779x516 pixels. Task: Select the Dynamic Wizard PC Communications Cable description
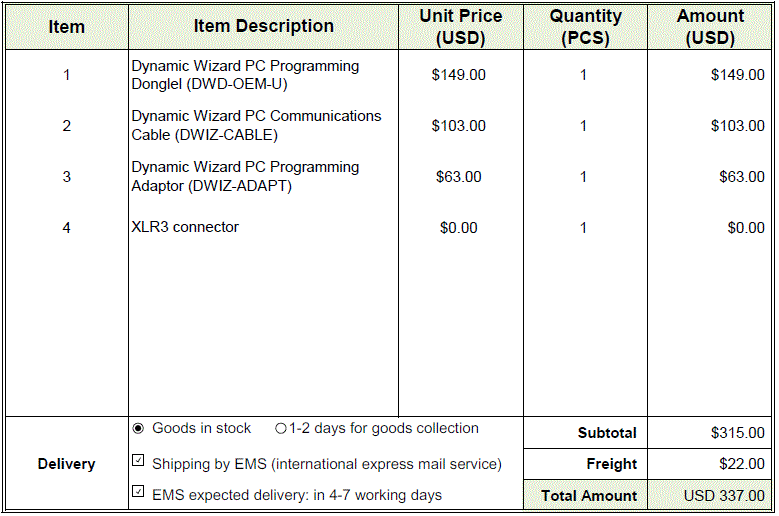coord(256,125)
